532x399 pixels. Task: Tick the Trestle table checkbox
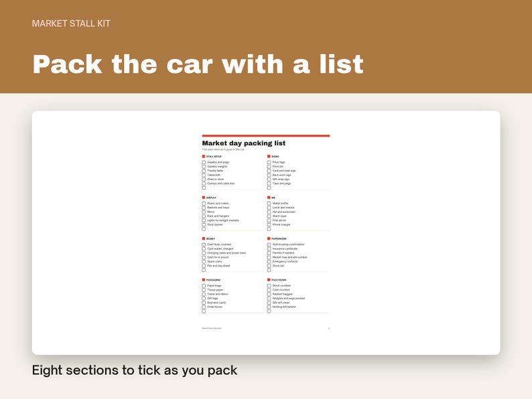(204, 171)
